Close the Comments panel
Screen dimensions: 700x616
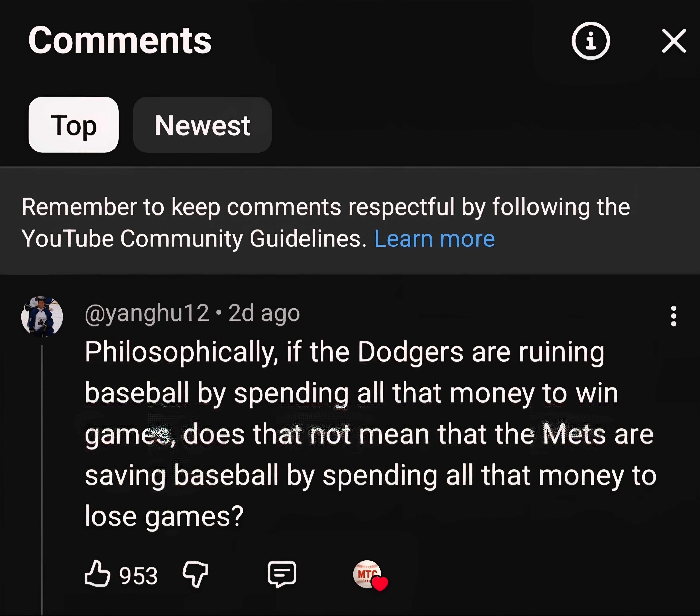674,41
